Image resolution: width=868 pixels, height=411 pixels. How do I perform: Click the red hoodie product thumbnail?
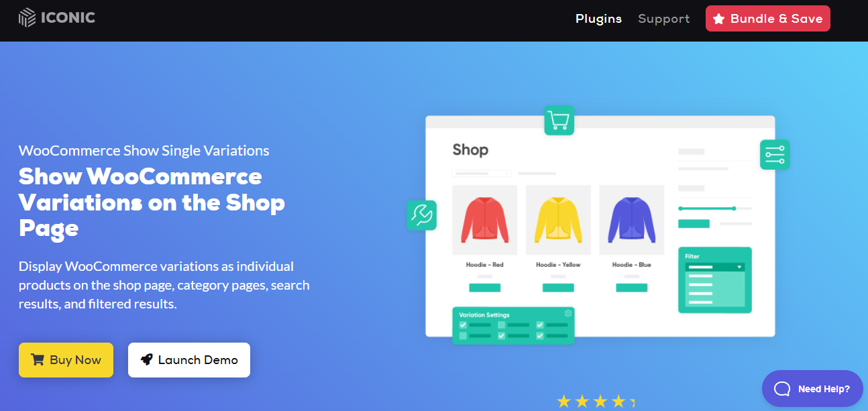tap(484, 220)
